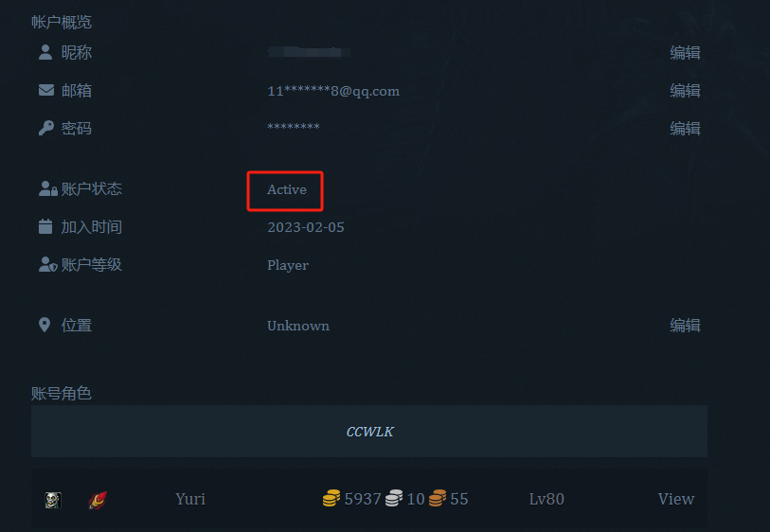Click Yuri's red class icon

pos(98,500)
